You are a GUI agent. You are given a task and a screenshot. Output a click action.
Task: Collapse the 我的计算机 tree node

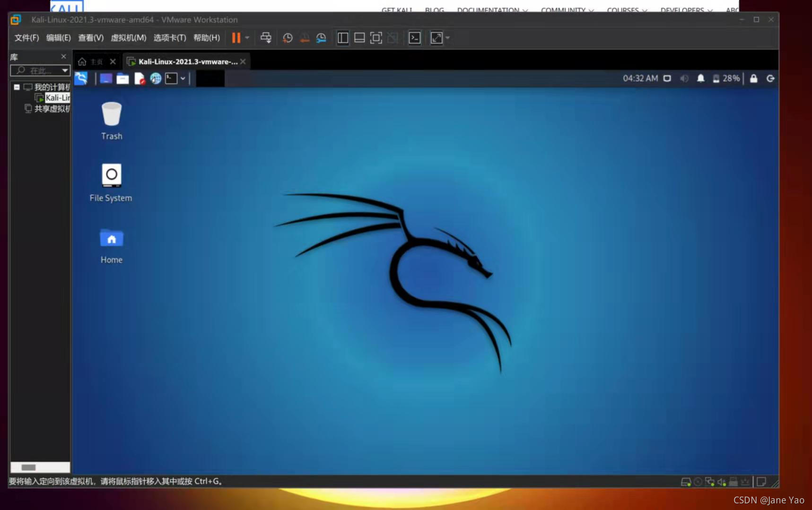[x=17, y=87]
